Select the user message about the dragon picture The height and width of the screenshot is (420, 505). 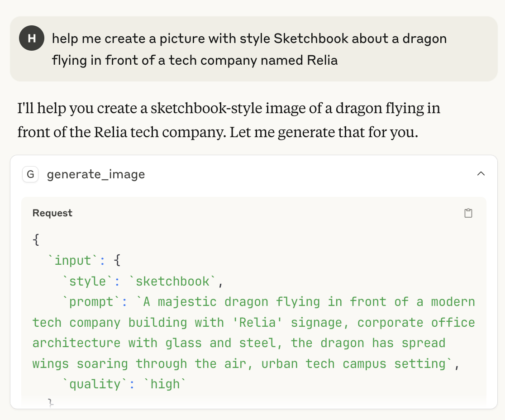(x=249, y=49)
